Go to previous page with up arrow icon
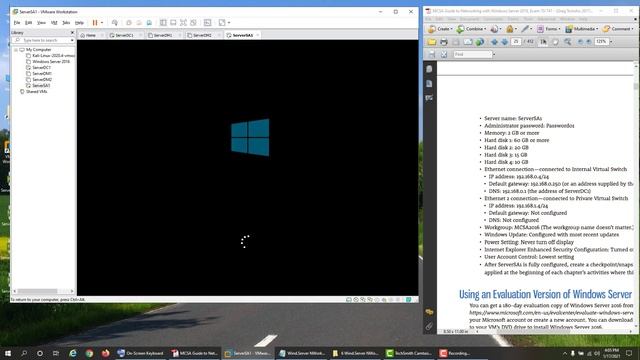Viewport: 640px width, 360px height. (x=494, y=42)
